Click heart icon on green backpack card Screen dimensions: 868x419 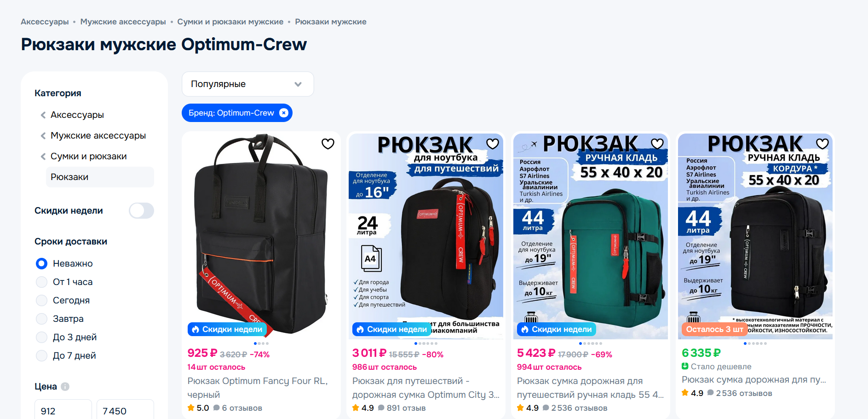point(657,144)
